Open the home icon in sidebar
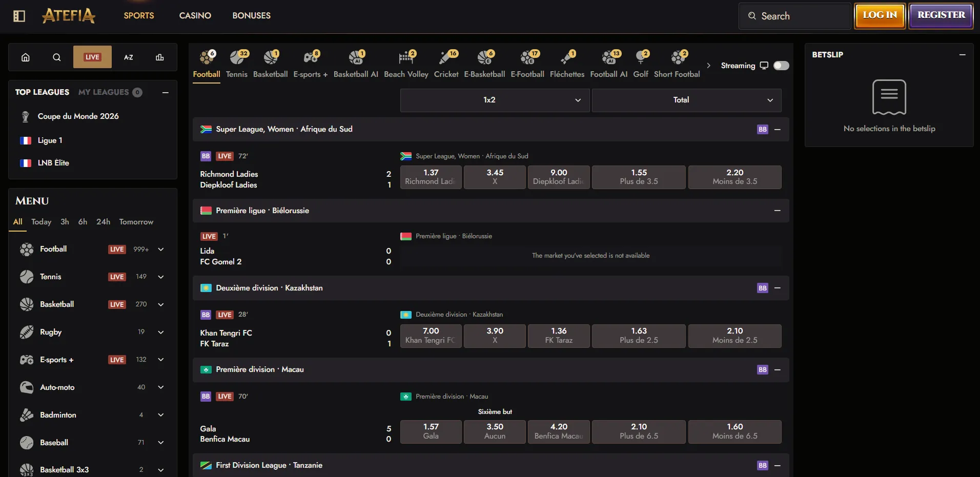Image resolution: width=980 pixels, height=477 pixels. (26, 57)
